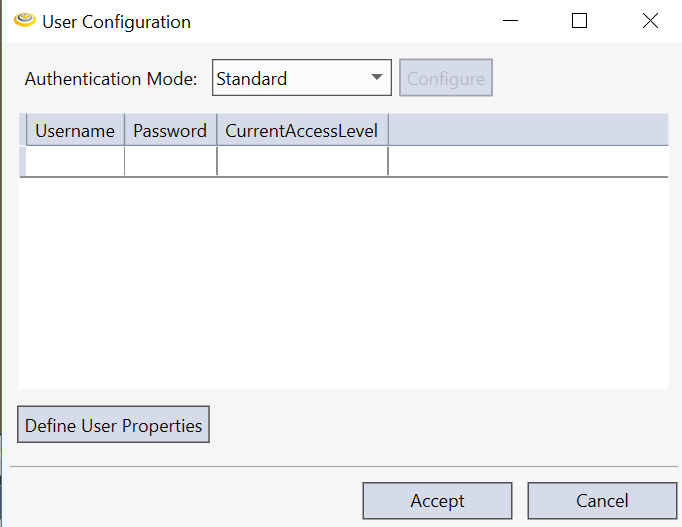Image resolution: width=682 pixels, height=527 pixels.
Task: Click the empty CurrentAccessLevel cell
Action: (302, 161)
